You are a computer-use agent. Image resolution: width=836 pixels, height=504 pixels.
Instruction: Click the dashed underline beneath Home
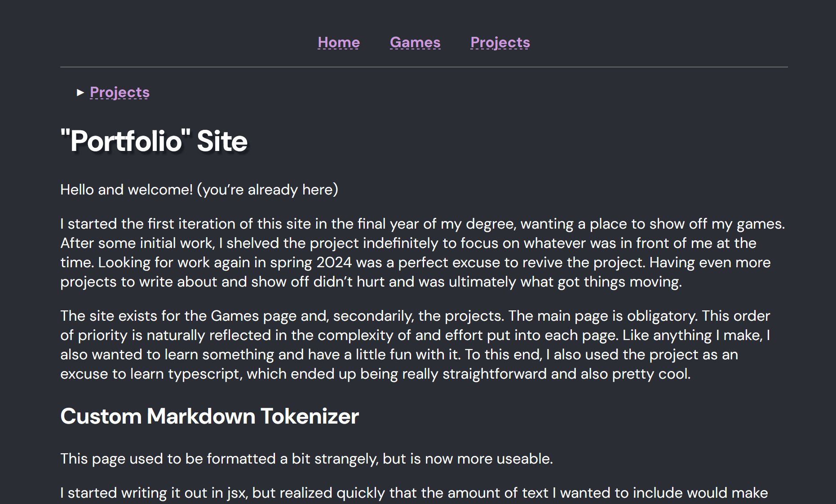pyautogui.click(x=338, y=50)
